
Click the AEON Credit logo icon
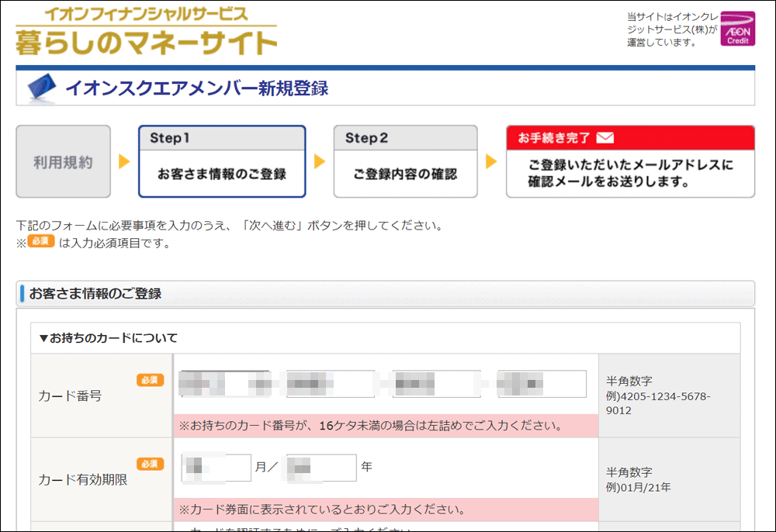point(737,29)
